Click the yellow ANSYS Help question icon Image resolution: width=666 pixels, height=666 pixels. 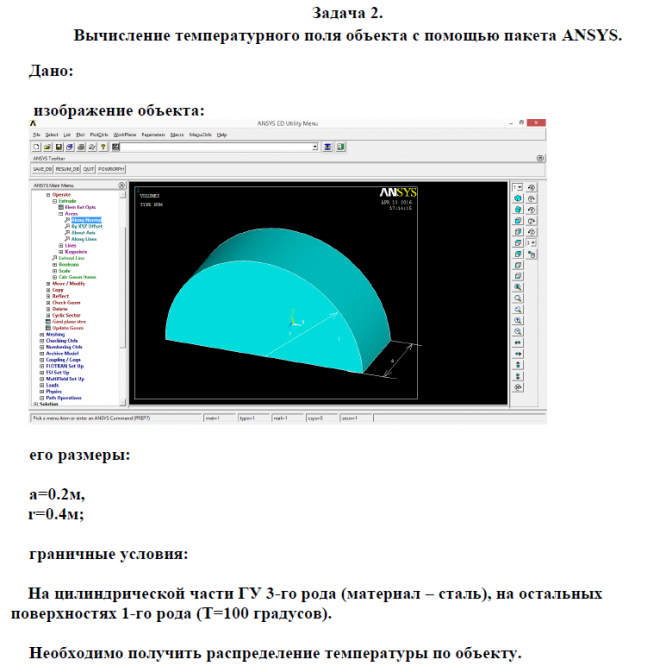(x=103, y=147)
